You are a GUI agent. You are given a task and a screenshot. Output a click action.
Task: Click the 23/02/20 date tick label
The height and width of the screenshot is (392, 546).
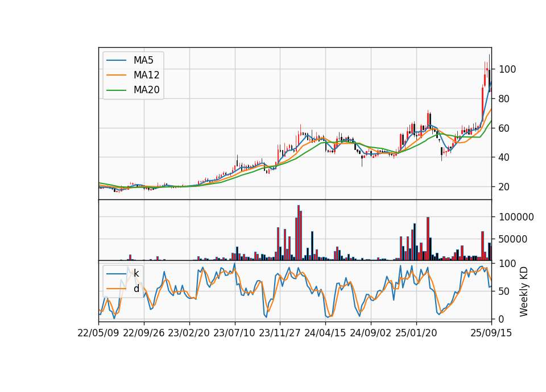point(189,333)
